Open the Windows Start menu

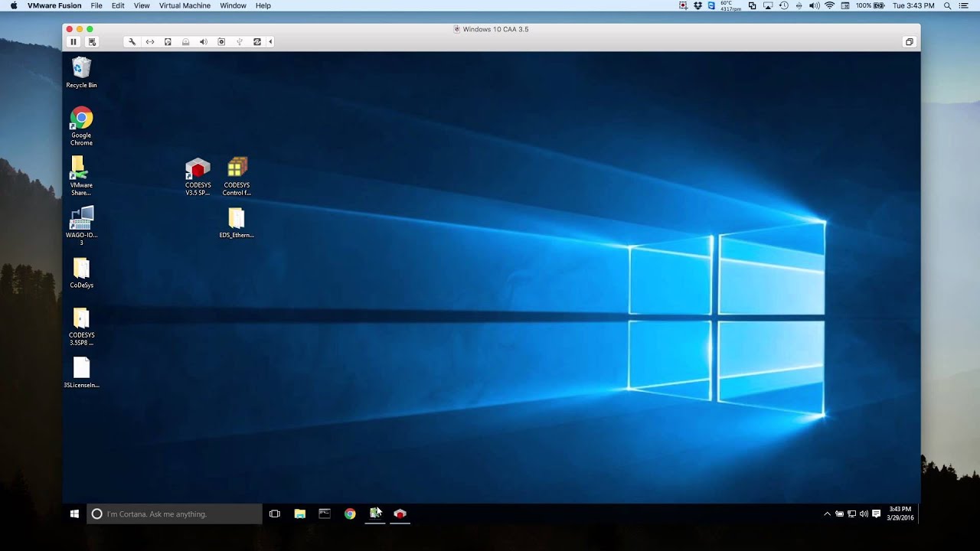(74, 514)
